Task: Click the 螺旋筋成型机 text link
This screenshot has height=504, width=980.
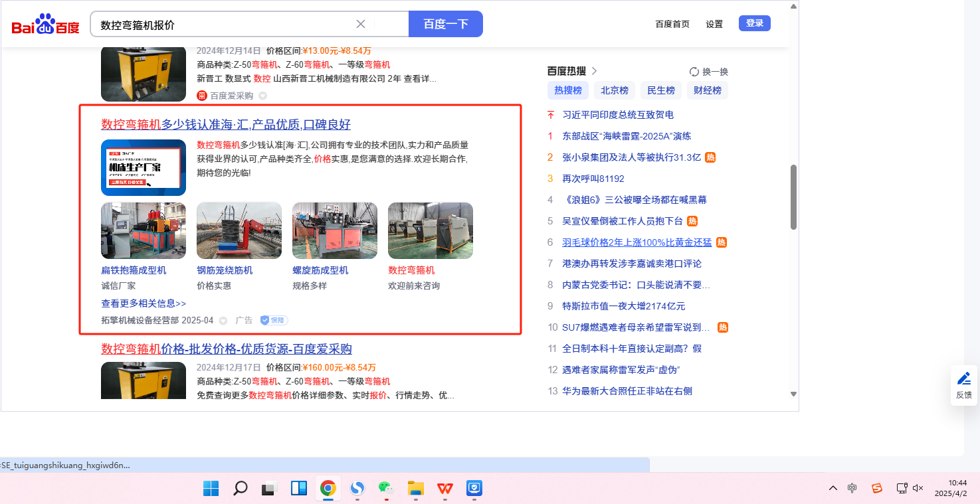Action: [320, 270]
